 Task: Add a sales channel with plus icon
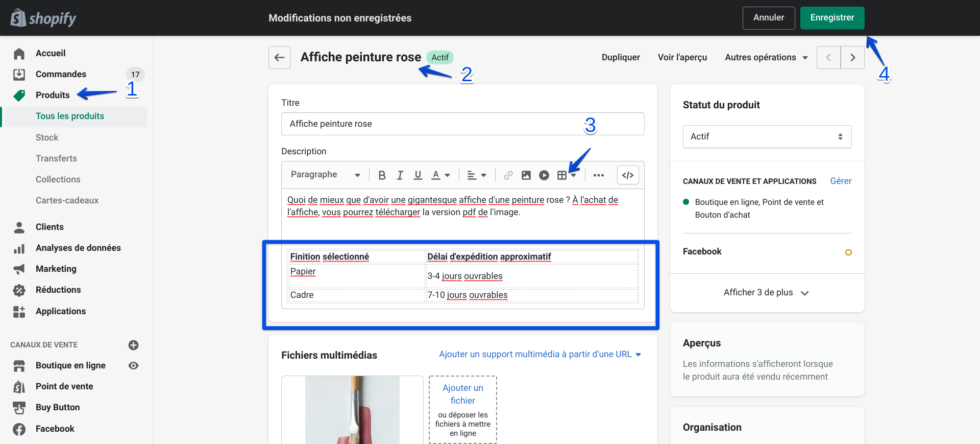click(x=134, y=345)
